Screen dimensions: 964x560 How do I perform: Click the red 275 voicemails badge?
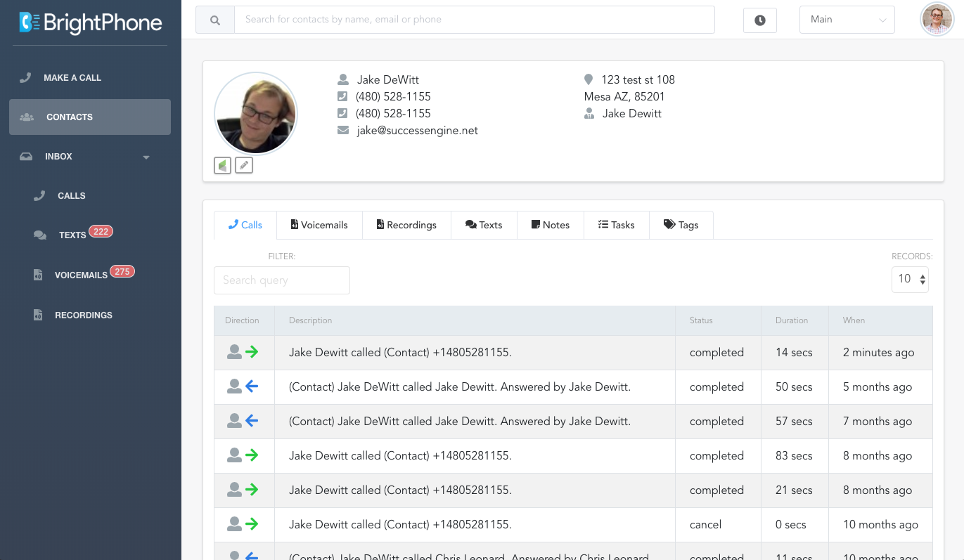point(122,272)
